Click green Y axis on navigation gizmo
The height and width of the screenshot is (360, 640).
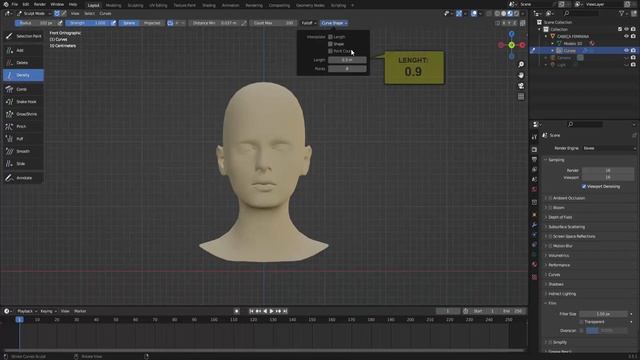(511, 45)
